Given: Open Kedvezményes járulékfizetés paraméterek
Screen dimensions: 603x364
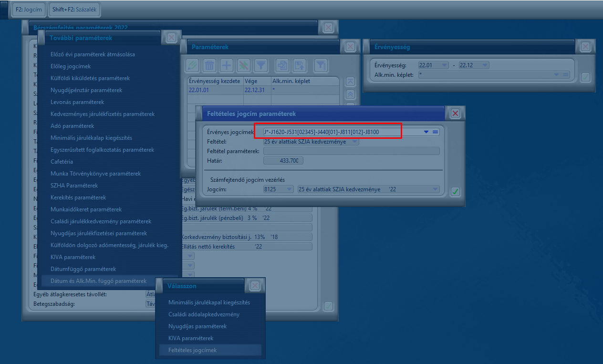Looking at the screenshot, I should point(103,114).
